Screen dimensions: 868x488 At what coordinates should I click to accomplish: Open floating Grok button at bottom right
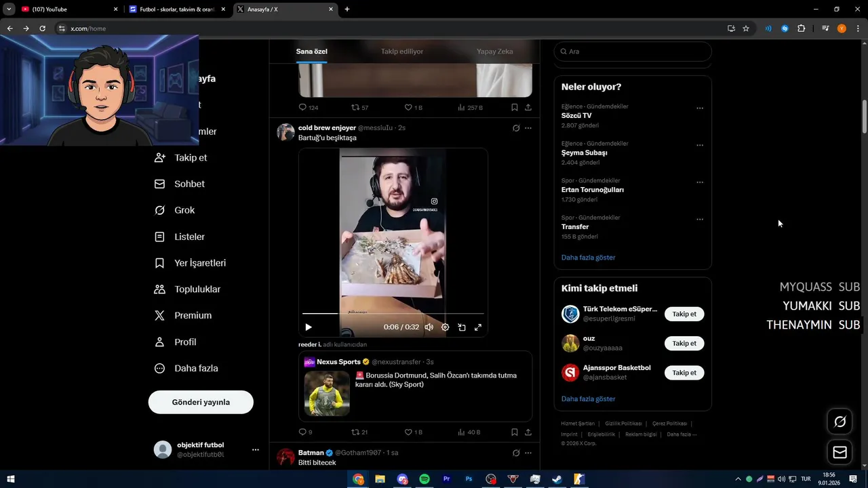click(840, 422)
